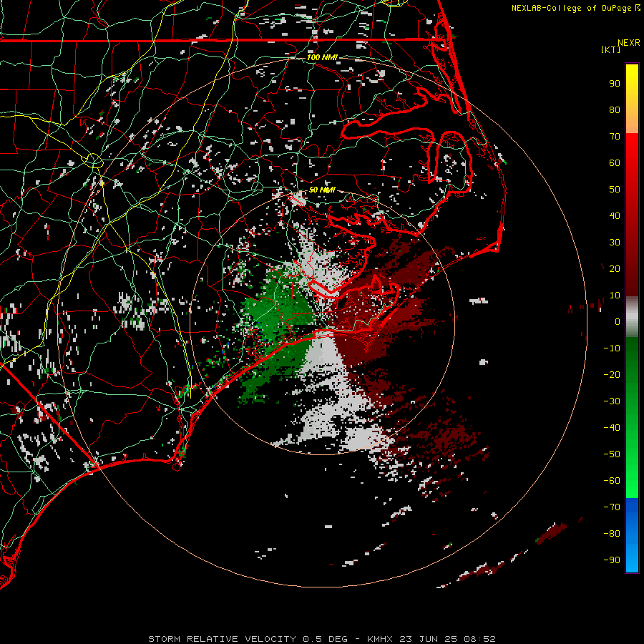Select the 90 value on velocity scale
The width and height of the screenshot is (644, 644).
point(615,84)
